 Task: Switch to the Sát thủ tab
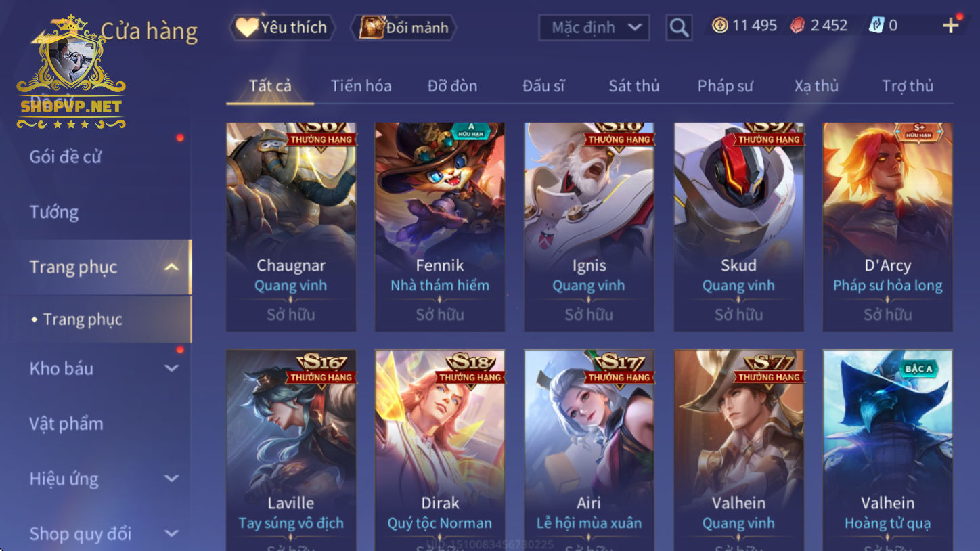click(x=633, y=86)
